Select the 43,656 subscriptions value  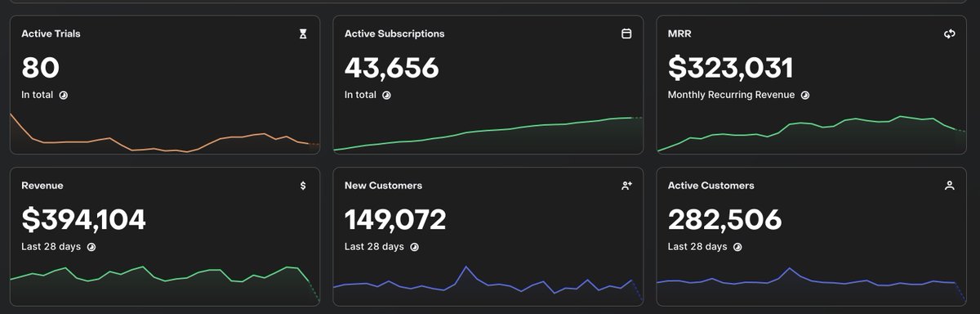point(392,67)
